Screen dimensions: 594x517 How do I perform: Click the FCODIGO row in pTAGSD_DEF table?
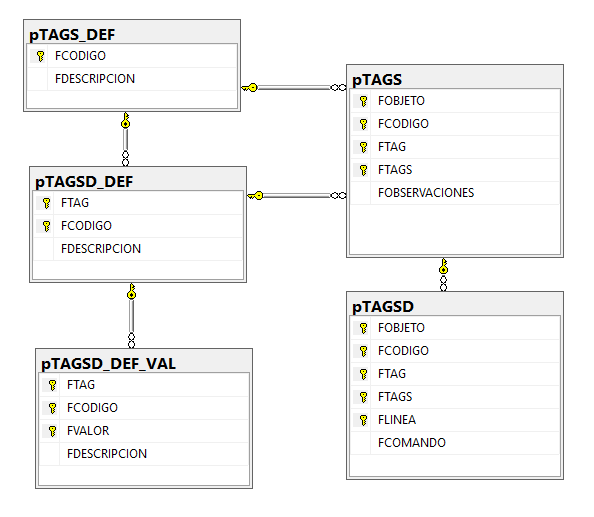coord(138,226)
